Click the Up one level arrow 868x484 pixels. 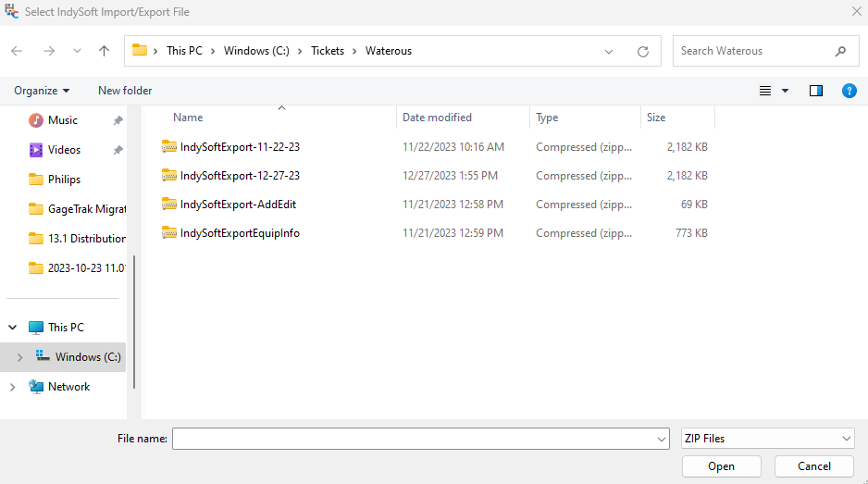pos(105,51)
